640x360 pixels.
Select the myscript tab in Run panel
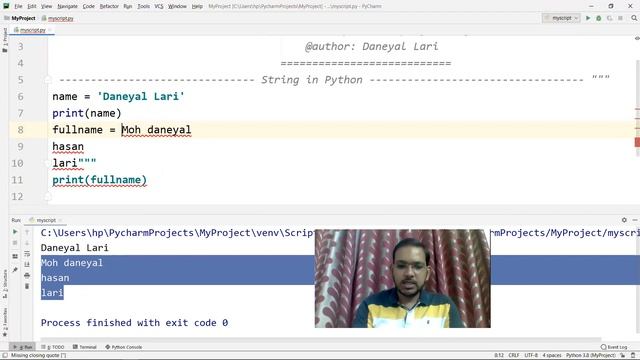click(x=45, y=220)
